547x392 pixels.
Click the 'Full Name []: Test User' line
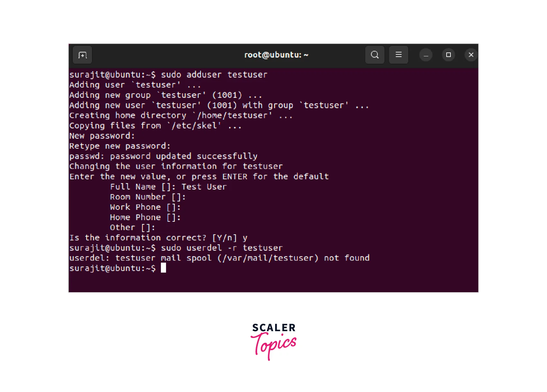[168, 187]
